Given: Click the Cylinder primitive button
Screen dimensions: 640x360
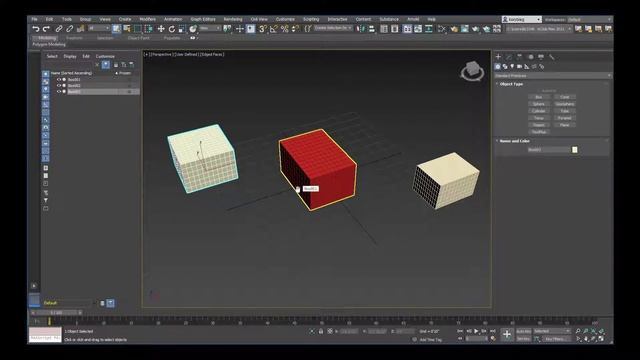Looking at the screenshot, I should (539, 111).
